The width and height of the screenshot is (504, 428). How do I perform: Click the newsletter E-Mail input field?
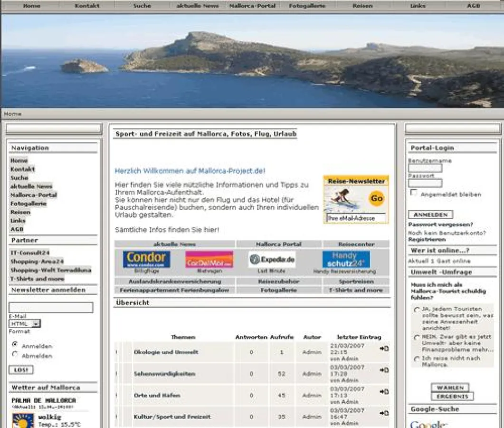(51, 307)
